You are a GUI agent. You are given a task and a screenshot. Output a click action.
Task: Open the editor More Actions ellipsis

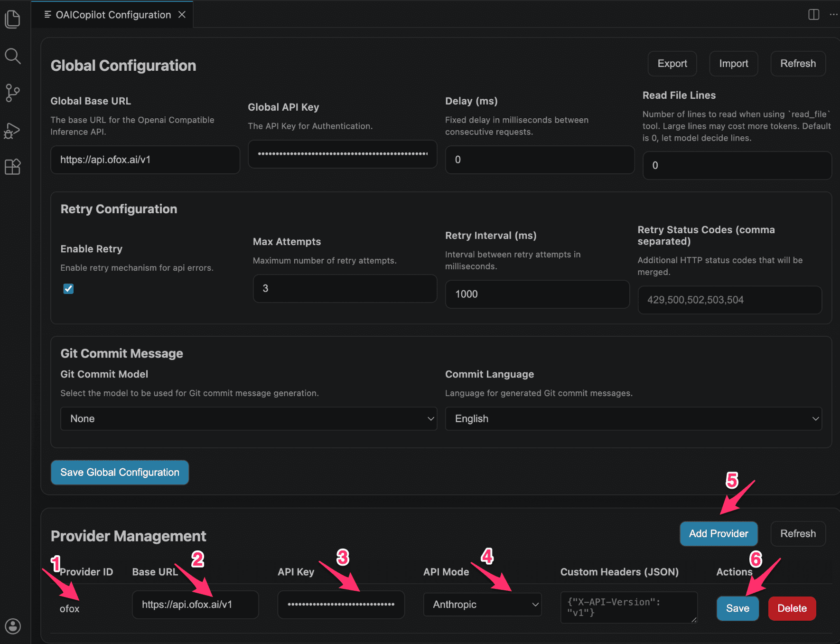point(833,15)
